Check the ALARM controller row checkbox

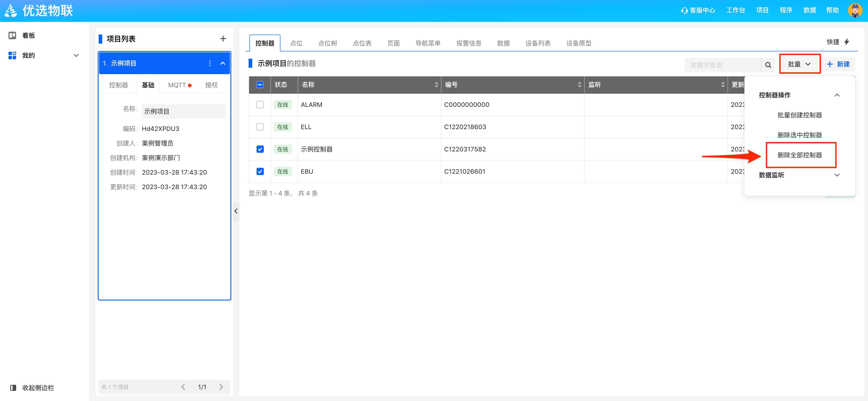[260, 105]
